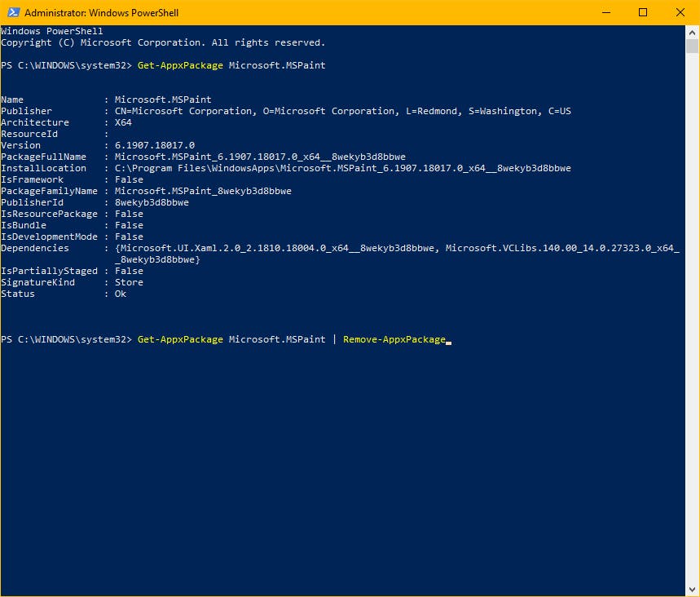The width and height of the screenshot is (700, 597).
Task: Click the "Administrator: Windows PowerShell" title text
Action: pyautogui.click(x=101, y=13)
